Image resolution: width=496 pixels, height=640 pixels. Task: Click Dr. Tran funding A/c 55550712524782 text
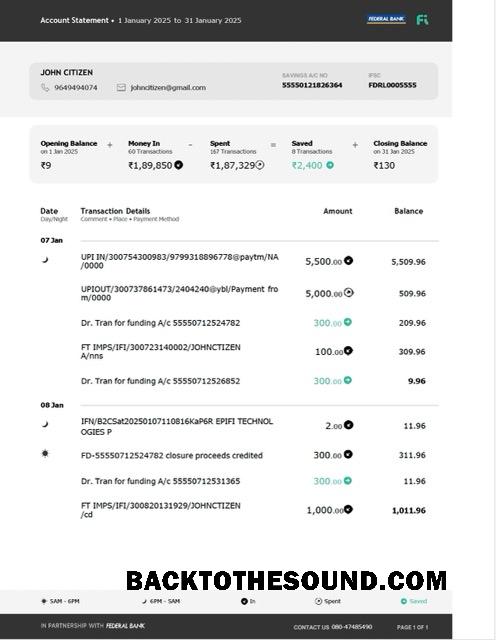160,323
